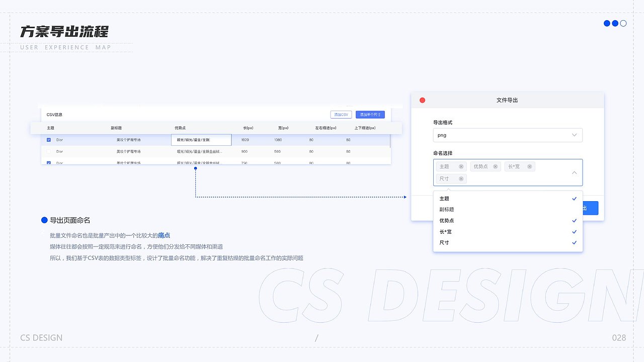Uncheck the first Dior row (1920 length)

49,140
